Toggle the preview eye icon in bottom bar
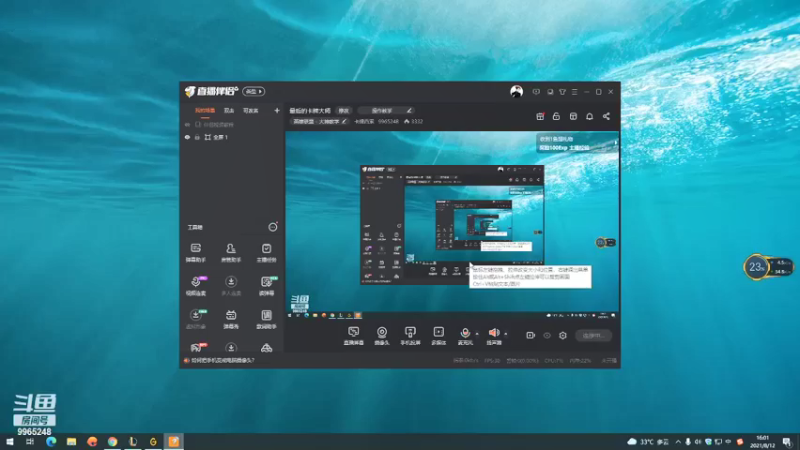 [x=547, y=335]
